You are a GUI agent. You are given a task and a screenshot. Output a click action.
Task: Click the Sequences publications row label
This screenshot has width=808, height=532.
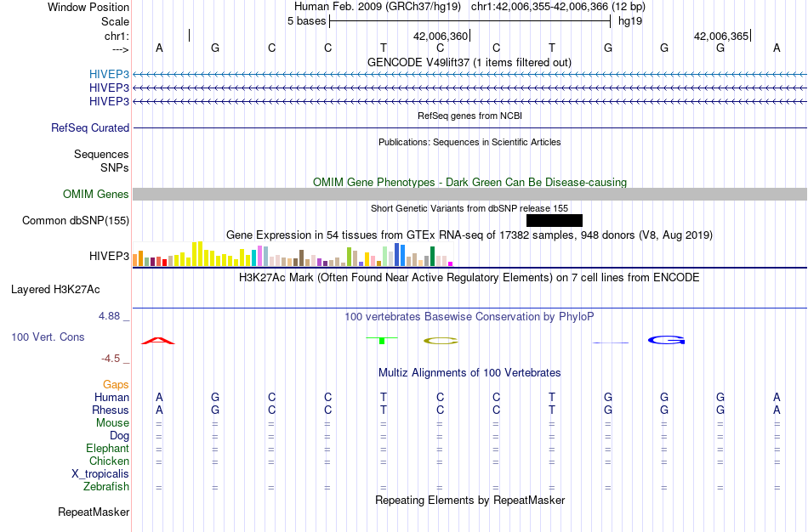101,154
